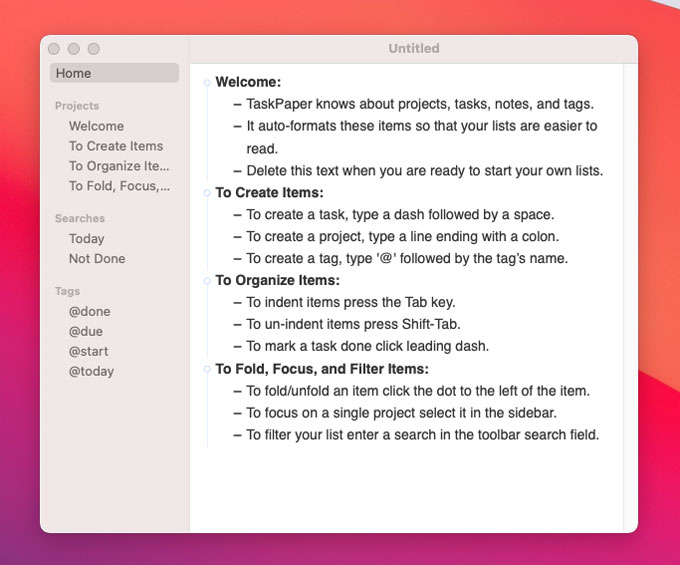Click 'To indent items press the Tab key' text
The height and width of the screenshot is (565, 680).
point(350,302)
